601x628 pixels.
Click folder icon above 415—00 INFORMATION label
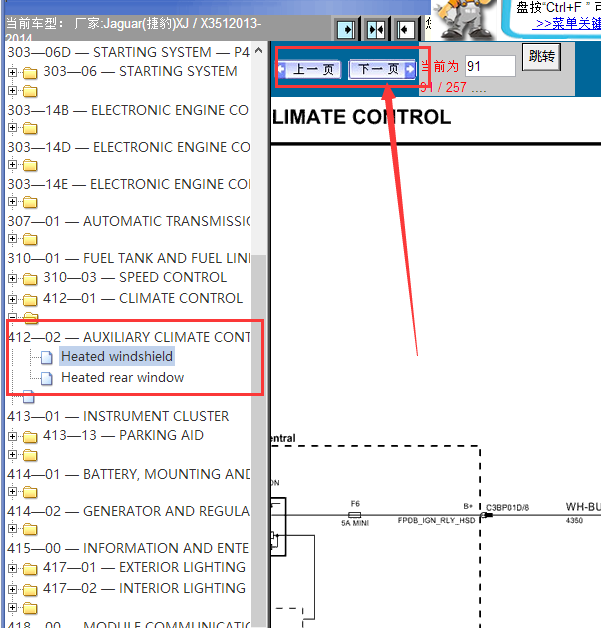coord(30,529)
